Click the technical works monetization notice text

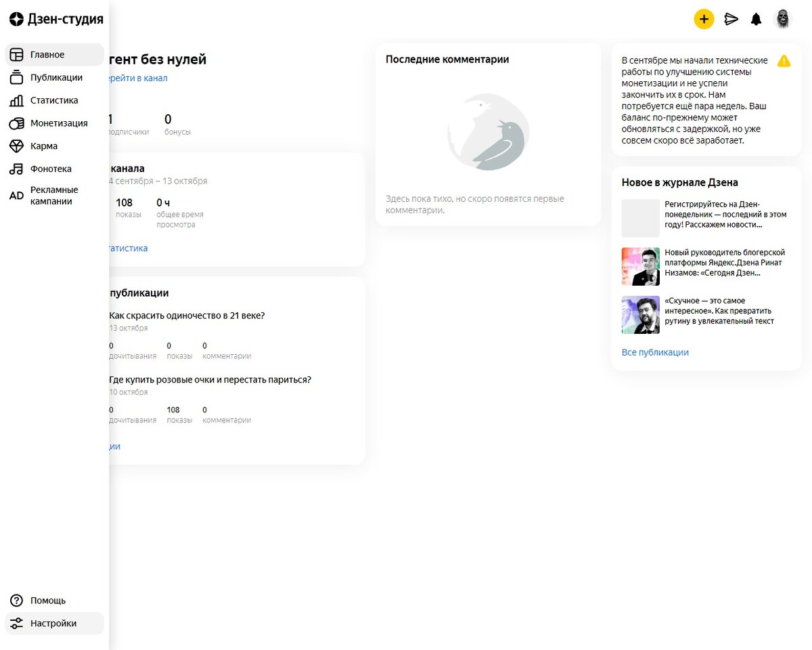tap(696, 100)
